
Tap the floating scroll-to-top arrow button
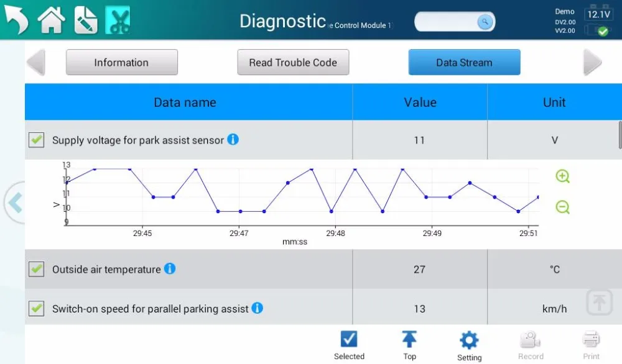pos(600,303)
